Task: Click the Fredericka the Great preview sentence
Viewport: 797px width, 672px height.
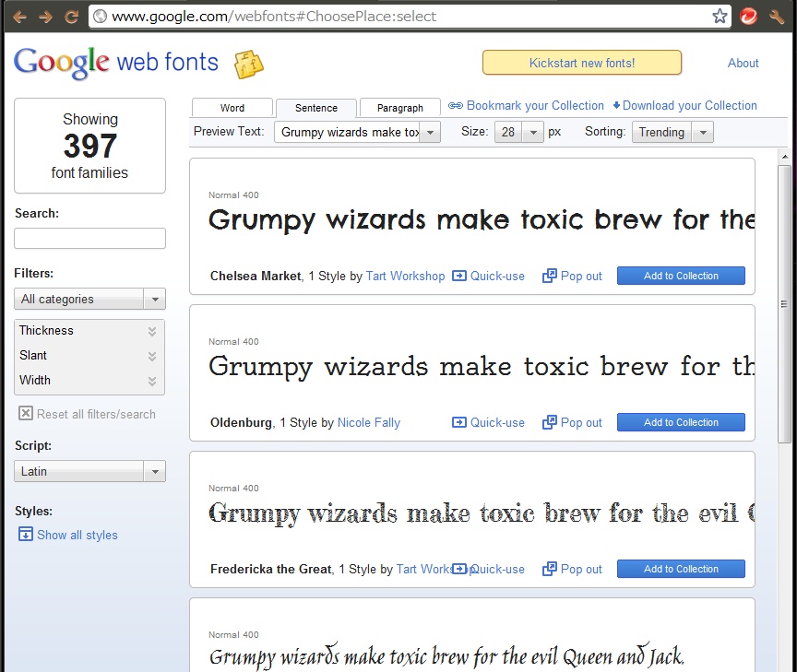Action: [x=482, y=513]
